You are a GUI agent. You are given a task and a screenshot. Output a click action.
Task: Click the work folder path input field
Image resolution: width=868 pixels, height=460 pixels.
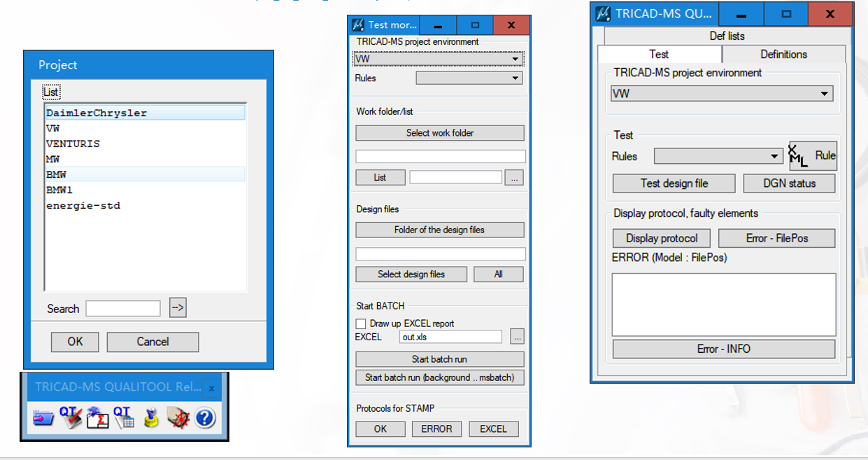[441, 156]
